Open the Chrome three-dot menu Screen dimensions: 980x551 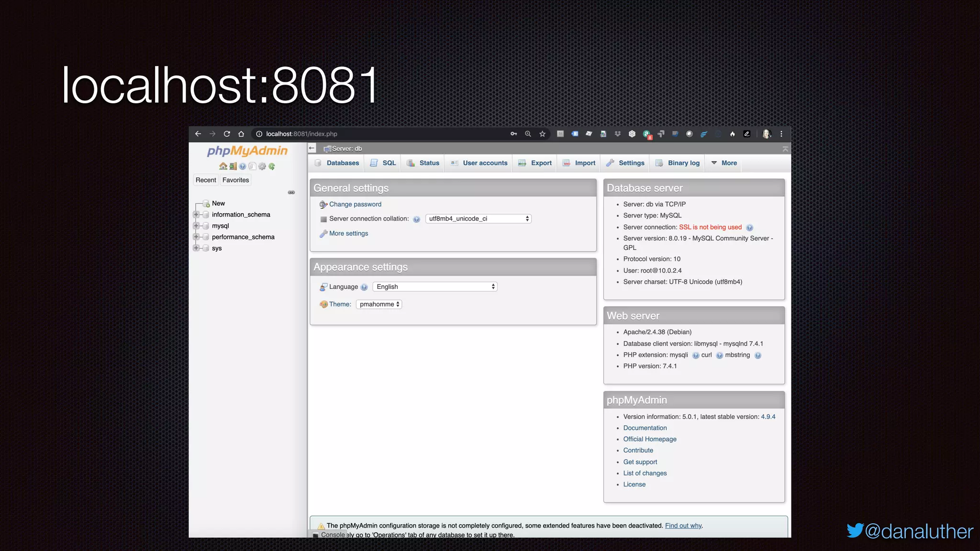[781, 134]
